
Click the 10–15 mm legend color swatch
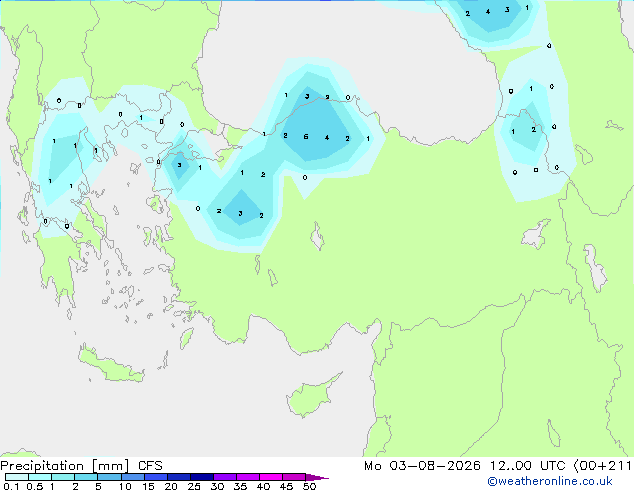point(132,477)
